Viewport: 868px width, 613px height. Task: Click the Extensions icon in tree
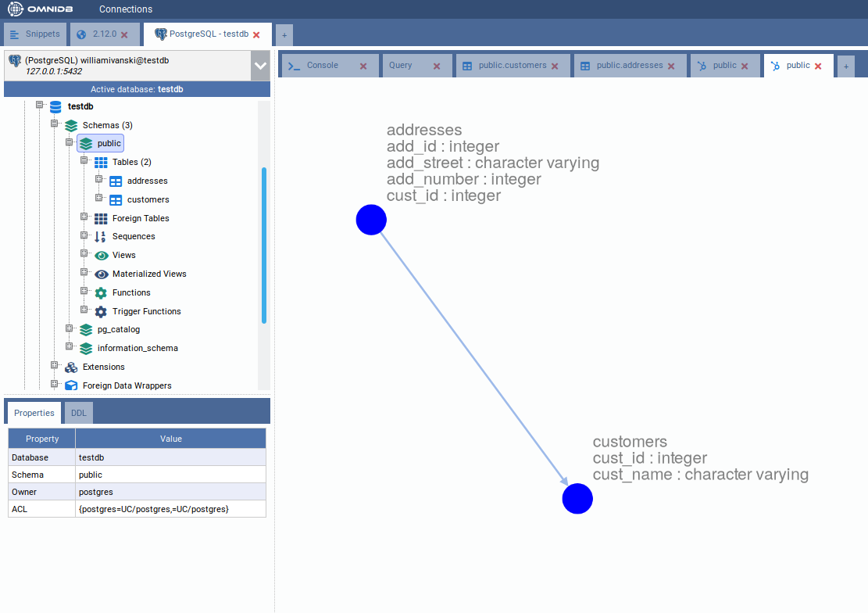[71, 367]
